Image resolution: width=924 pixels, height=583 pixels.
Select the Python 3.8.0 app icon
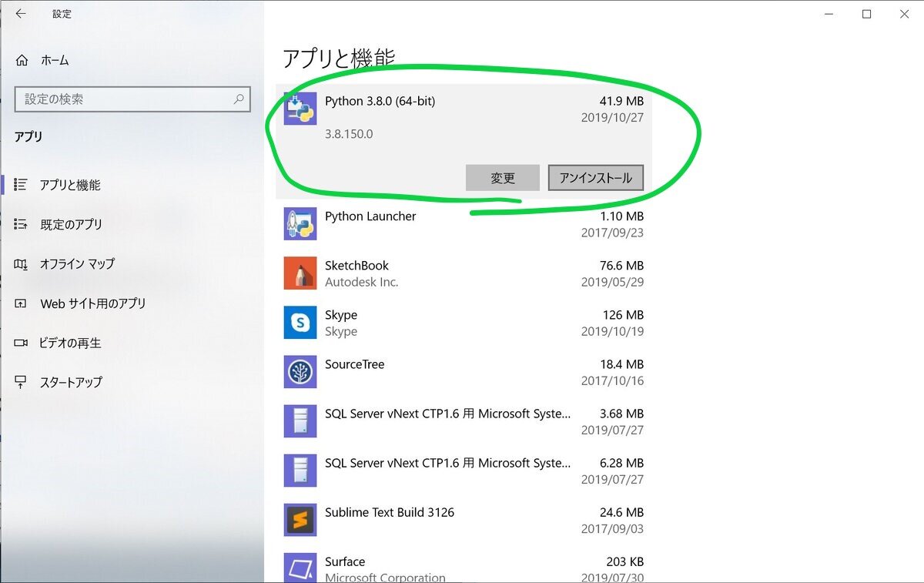coord(300,109)
